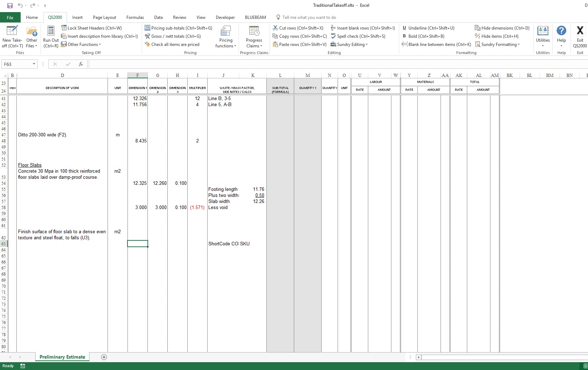Click Cut rows scissors command
This screenshot has height=370, width=588.
coord(298,28)
